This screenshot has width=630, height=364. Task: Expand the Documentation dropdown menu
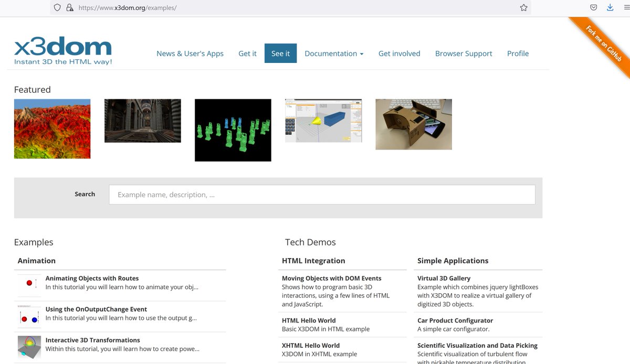pyautogui.click(x=334, y=53)
